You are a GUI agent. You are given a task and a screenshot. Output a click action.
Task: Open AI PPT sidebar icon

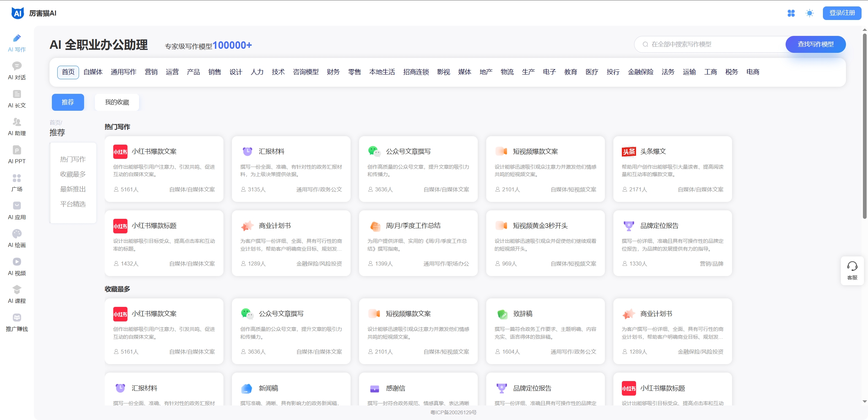point(17,150)
